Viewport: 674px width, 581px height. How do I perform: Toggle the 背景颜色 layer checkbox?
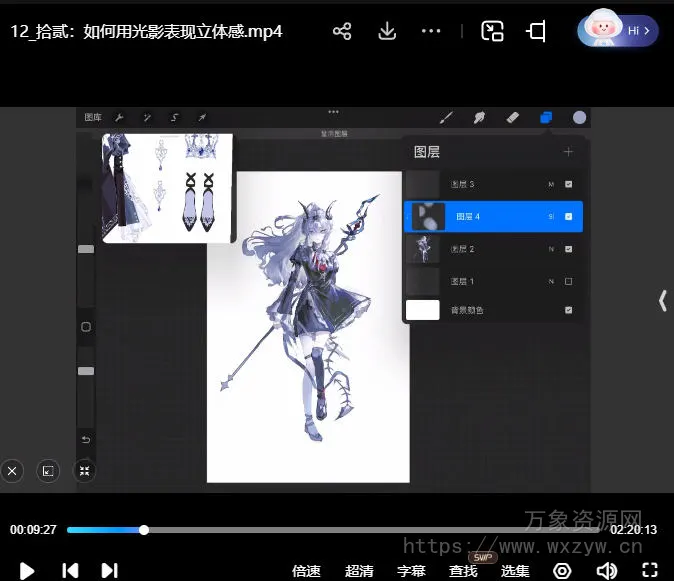click(569, 310)
